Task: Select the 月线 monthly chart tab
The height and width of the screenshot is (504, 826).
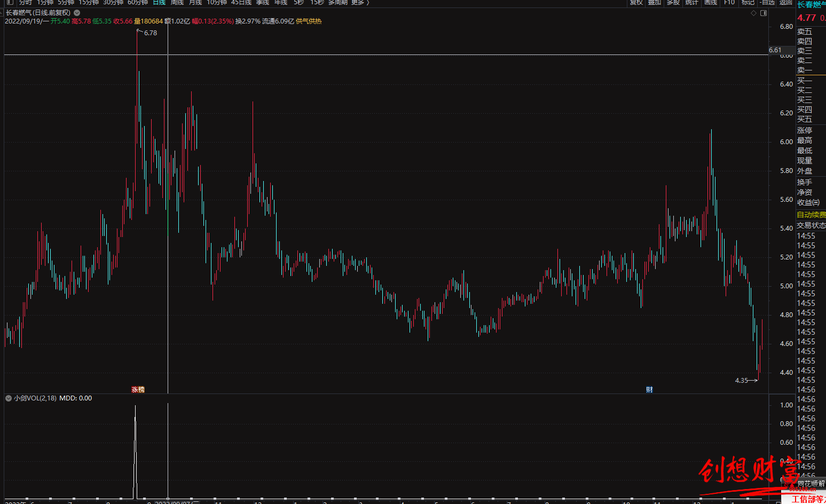Action: (195, 3)
